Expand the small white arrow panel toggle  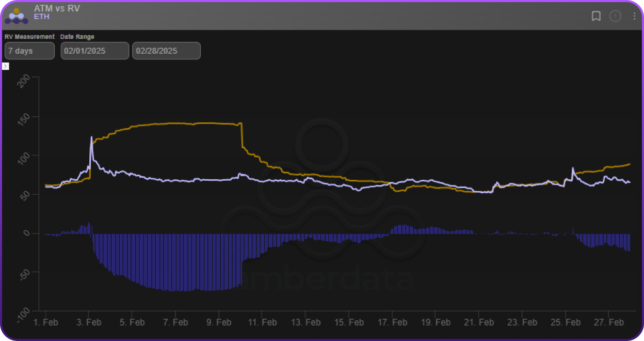click(6, 66)
